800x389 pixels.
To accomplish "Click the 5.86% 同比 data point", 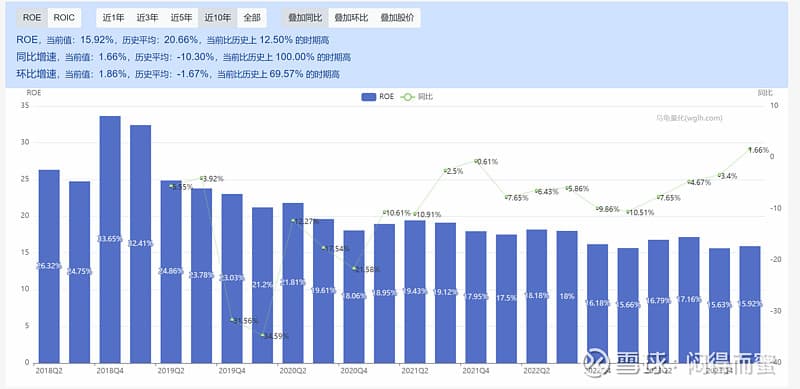I will coord(567,188).
